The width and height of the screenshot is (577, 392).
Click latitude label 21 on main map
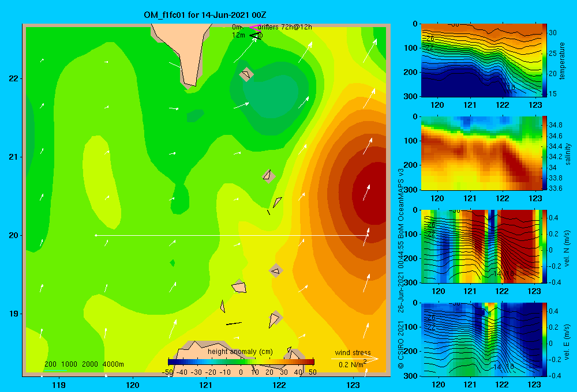pos(13,157)
